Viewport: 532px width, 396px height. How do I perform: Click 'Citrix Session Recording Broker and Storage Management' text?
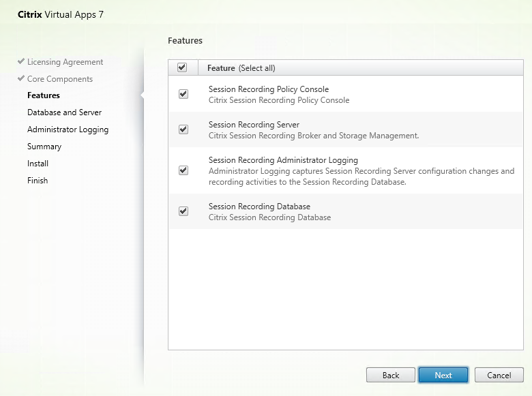pyautogui.click(x=314, y=136)
